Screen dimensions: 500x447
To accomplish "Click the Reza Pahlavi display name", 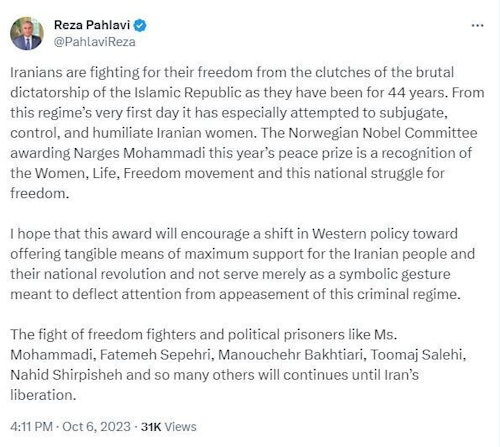I will (x=92, y=25).
